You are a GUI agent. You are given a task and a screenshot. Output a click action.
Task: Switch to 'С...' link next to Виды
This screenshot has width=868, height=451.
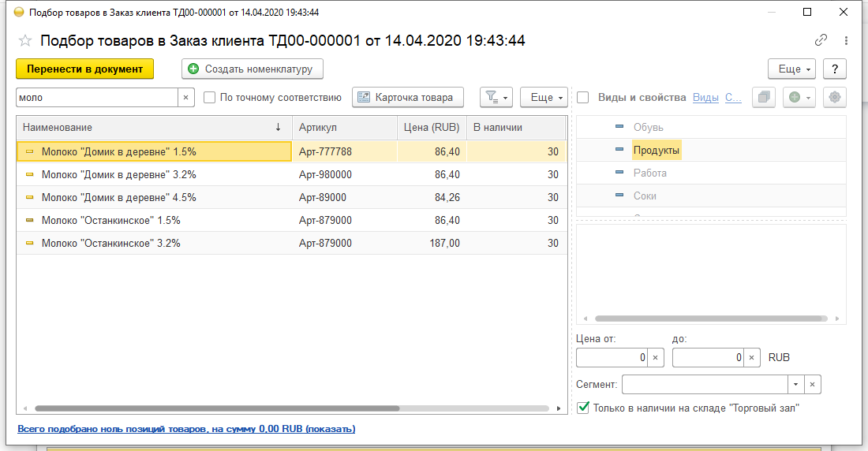733,98
